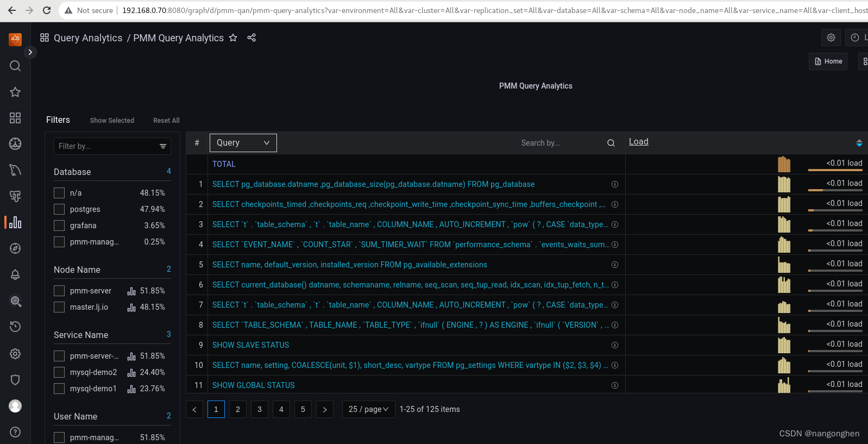
Task: Expand Node Name list via count 2
Action: (x=169, y=269)
